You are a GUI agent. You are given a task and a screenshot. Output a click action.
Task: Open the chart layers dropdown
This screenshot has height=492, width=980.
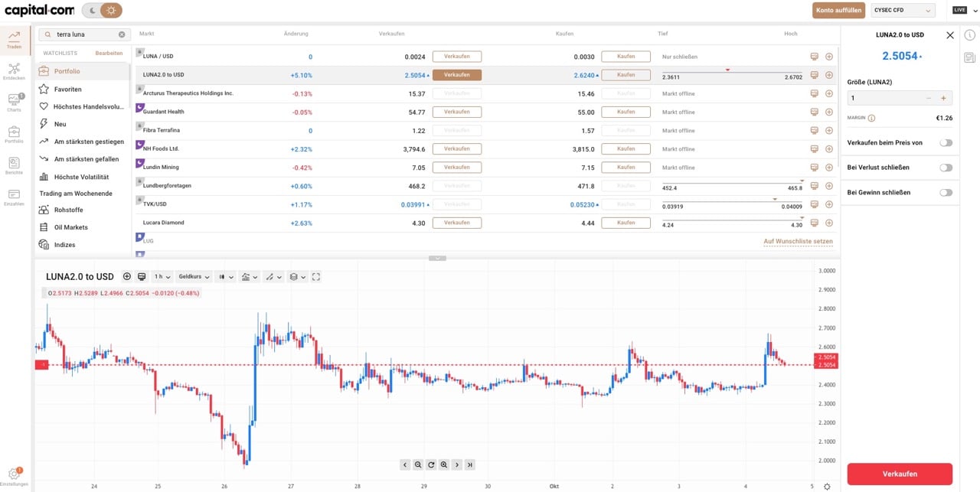click(x=297, y=277)
